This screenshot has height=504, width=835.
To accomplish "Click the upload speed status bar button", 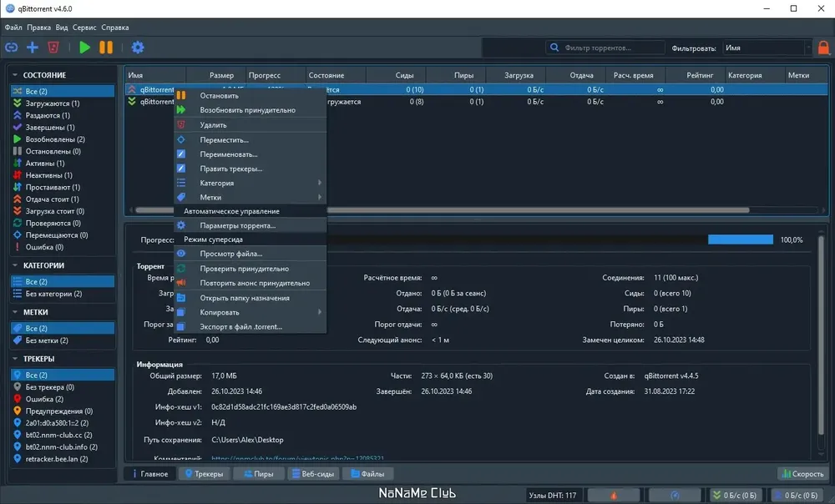I will click(x=797, y=496).
